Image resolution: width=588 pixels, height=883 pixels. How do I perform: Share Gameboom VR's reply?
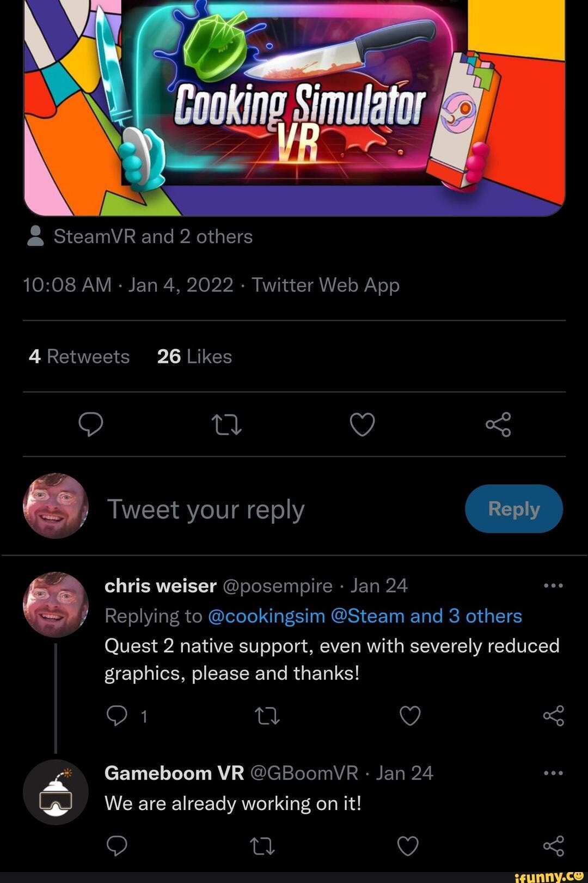pyautogui.click(x=553, y=846)
